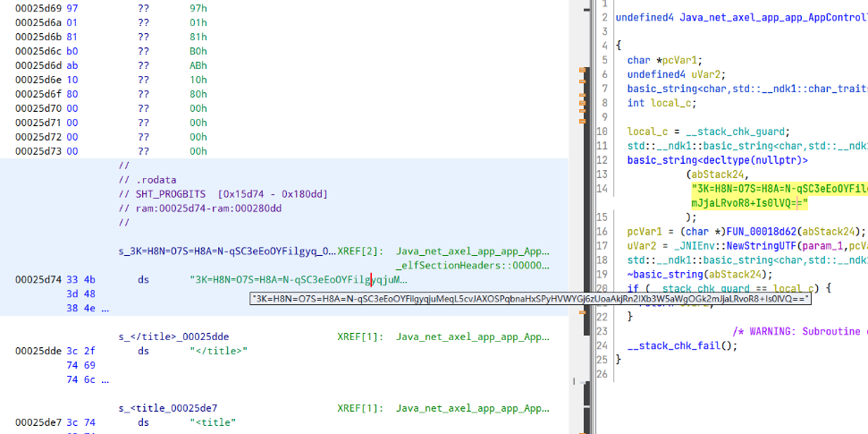Click the ABh byte value row
The width and height of the screenshot is (868, 434).
(x=198, y=65)
